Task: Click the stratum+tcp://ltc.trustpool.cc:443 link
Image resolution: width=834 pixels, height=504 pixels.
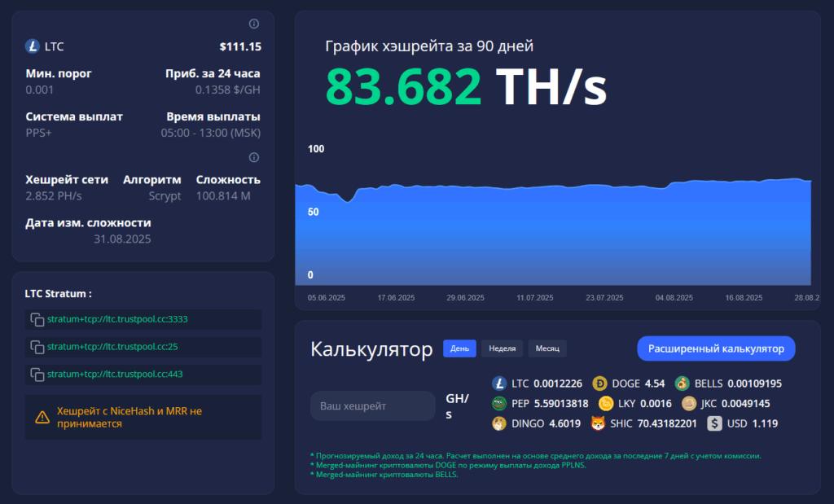Action: click(115, 375)
